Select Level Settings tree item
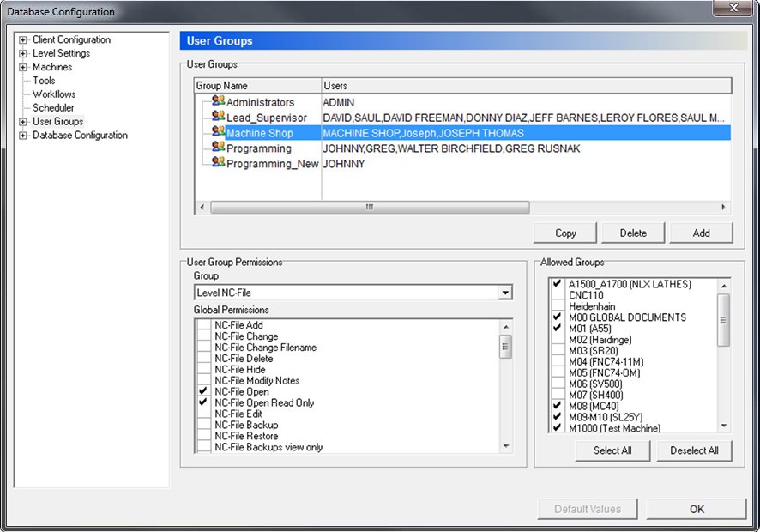The image size is (760, 532). (61, 53)
